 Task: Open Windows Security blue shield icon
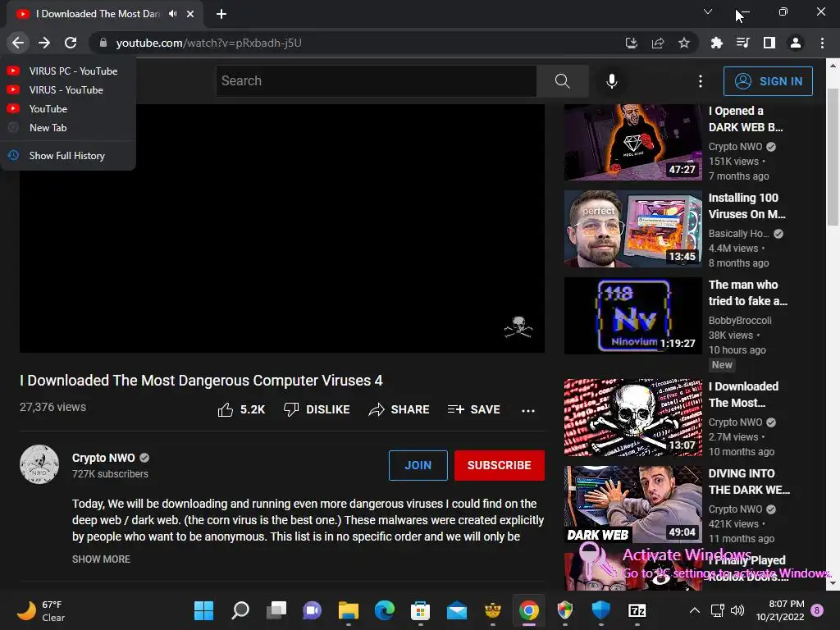point(601,610)
